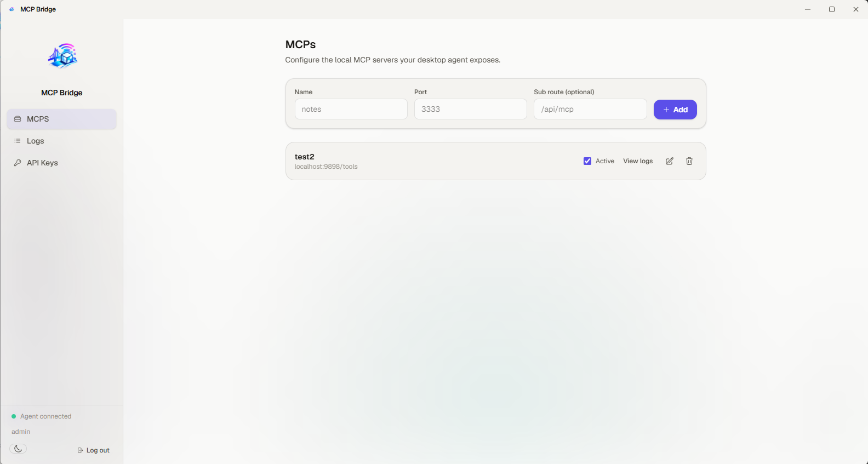Click the Agent connected status indicator
This screenshot has width=868, height=464.
[x=42, y=416]
